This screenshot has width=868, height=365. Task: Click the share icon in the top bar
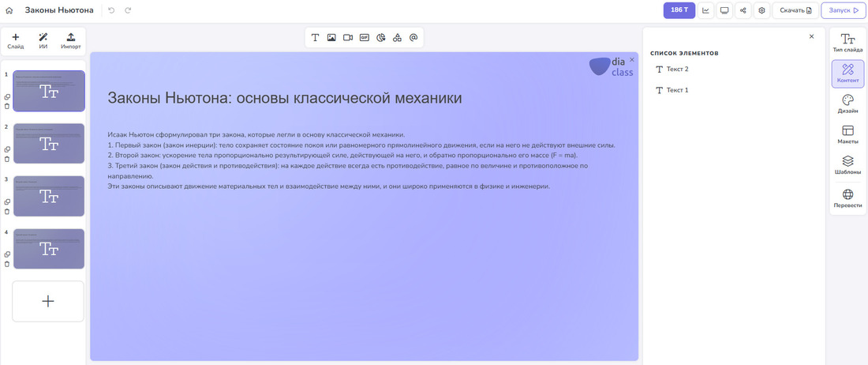[x=743, y=10]
